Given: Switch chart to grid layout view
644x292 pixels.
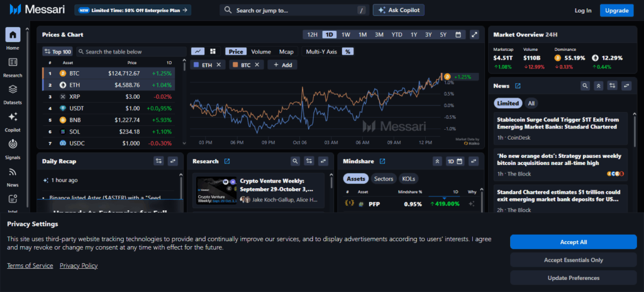Looking at the screenshot, I should point(213,52).
